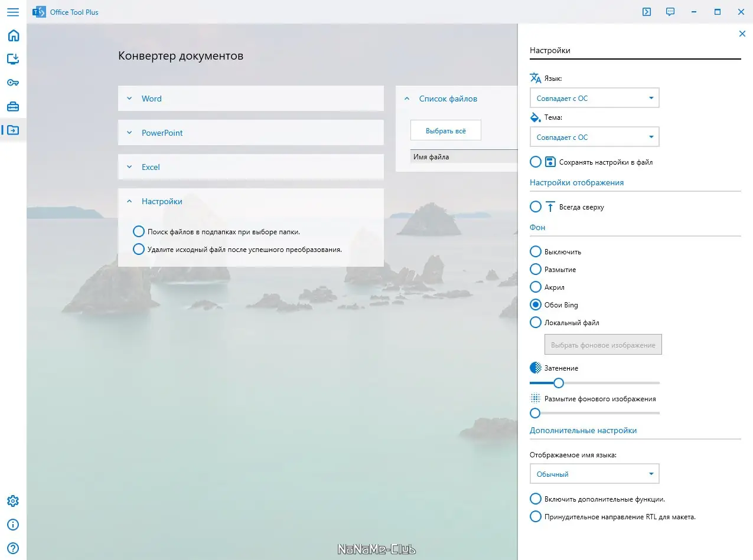Maximize the Office Tool Plus window
The image size is (753, 560).
tap(718, 12)
